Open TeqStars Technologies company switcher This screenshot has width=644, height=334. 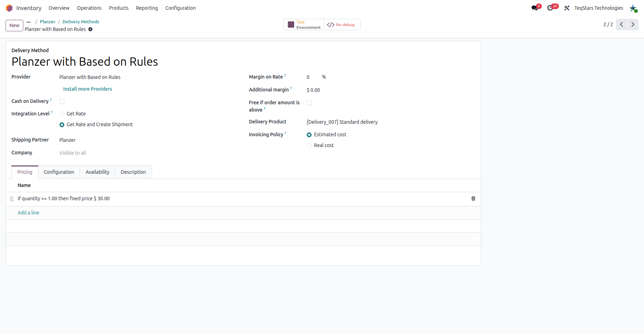(x=598, y=8)
